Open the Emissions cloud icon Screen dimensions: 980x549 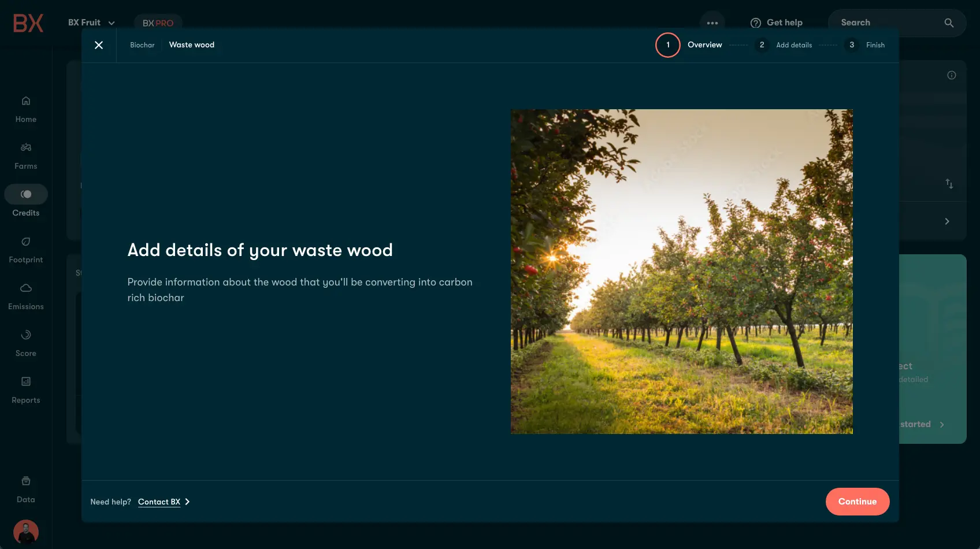[26, 288]
